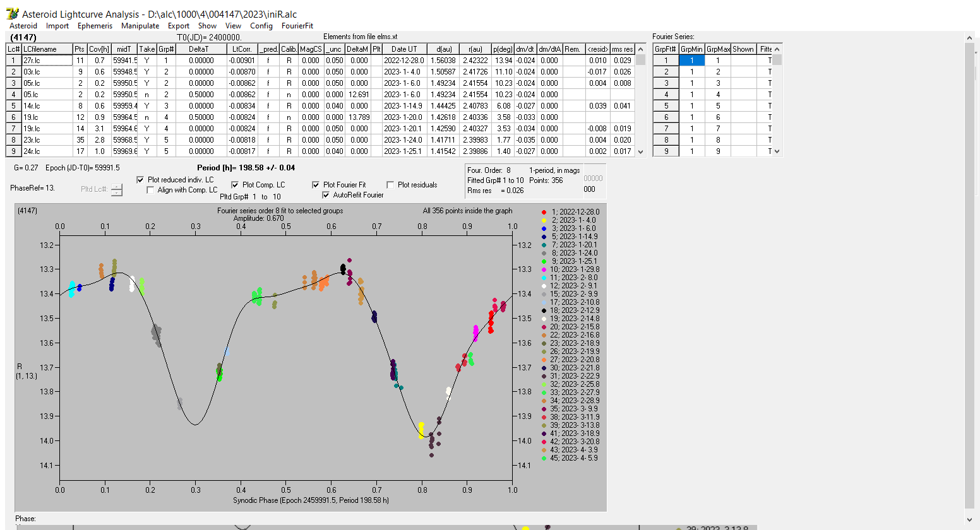Image resolution: width=980 pixels, height=530 pixels.
Task: Click the application icon in title bar
Action: [12, 13]
